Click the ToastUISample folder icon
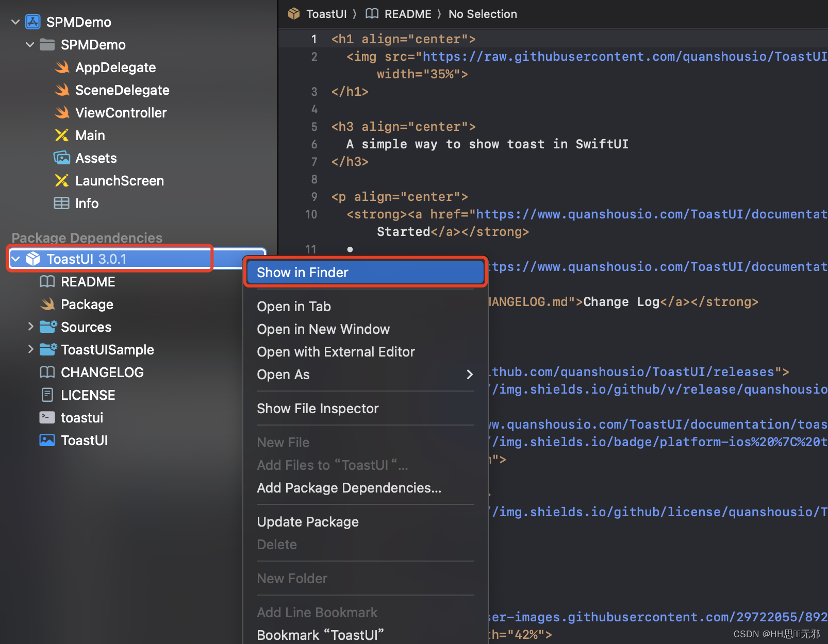This screenshot has height=644, width=828. [48, 349]
